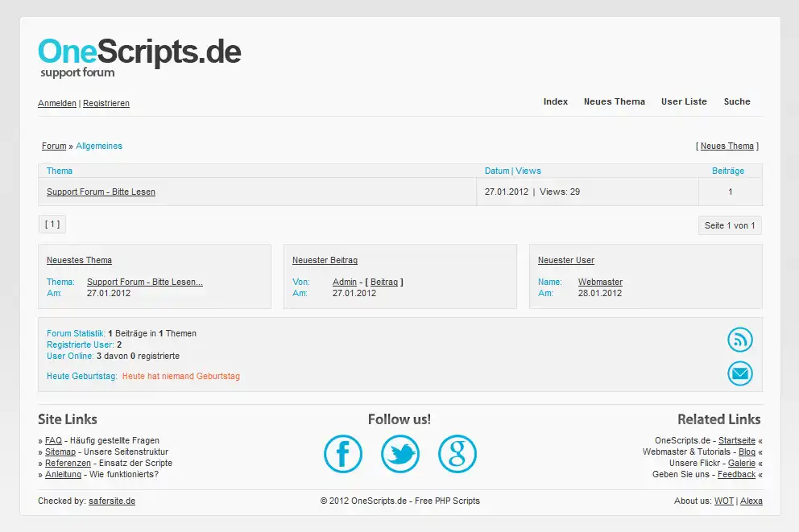This screenshot has height=532, width=799.
Task: Open the Alexa link
Action: click(x=751, y=501)
